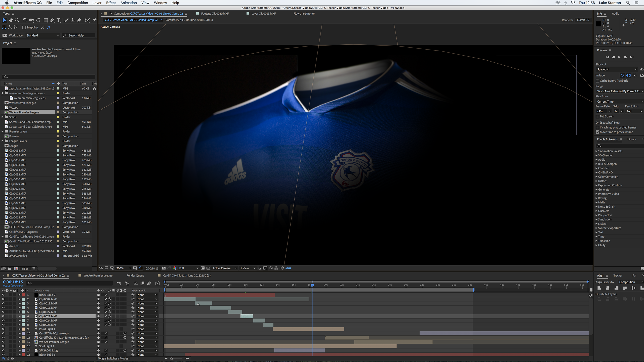Select the Clone Stamp tool
The width and height of the screenshot is (644, 362).
(73, 20)
